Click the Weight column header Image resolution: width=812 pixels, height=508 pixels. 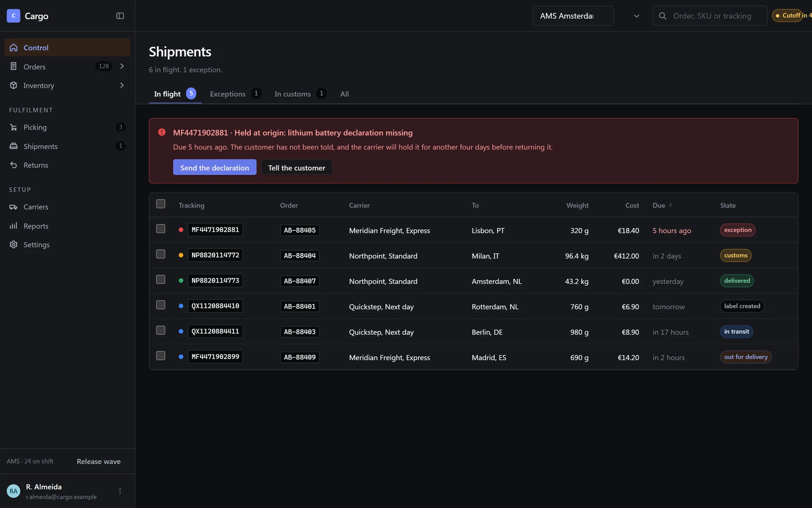coord(577,205)
